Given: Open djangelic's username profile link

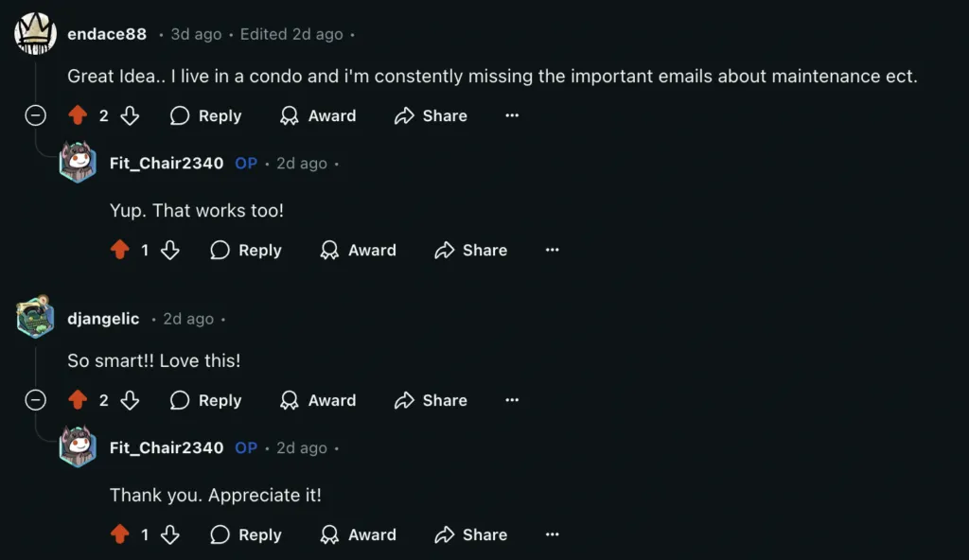Looking at the screenshot, I should point(103,319).
